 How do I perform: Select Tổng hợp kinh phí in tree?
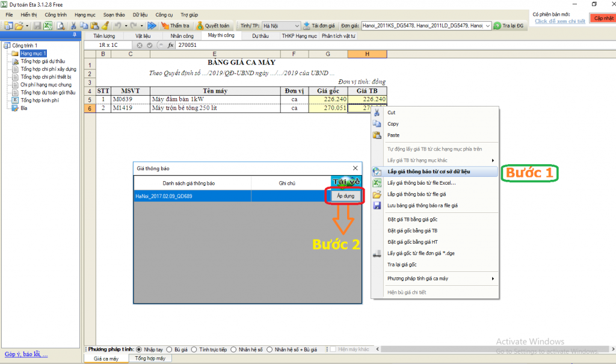pyautogui.click(x=38, y=100)
